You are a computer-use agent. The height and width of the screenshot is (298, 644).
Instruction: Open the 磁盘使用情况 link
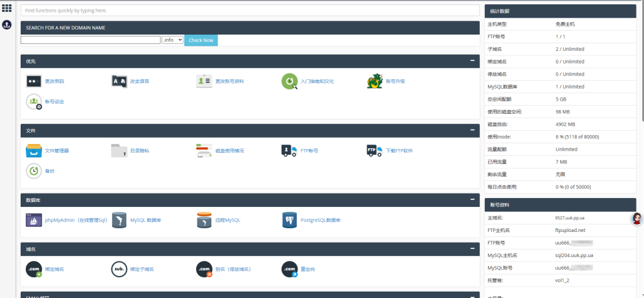[230, 151]
